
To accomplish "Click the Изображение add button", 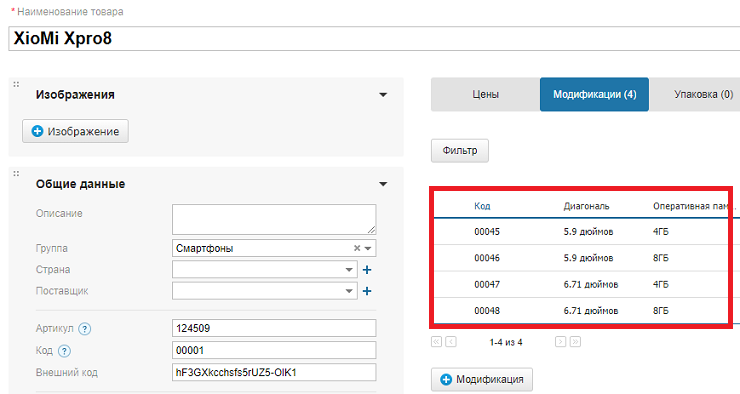I will tap(76, 131).
